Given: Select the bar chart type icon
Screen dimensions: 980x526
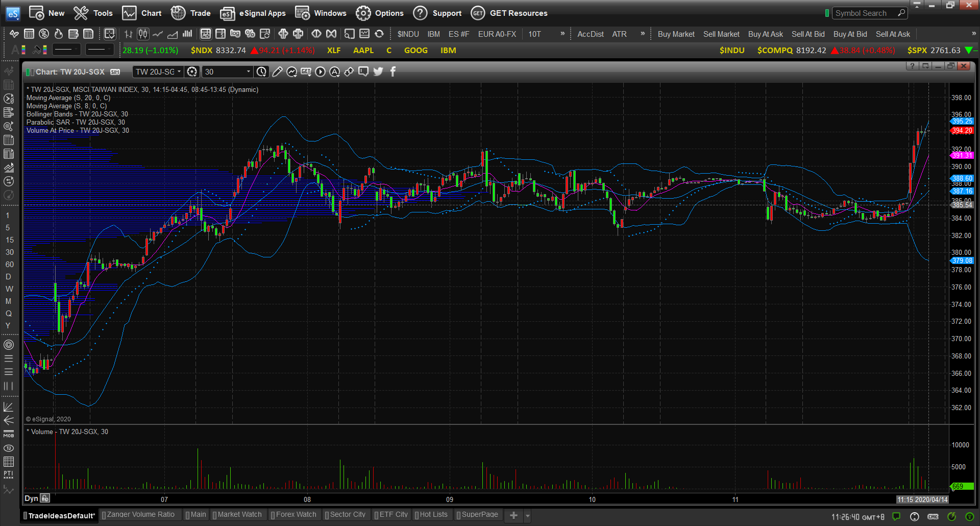Looking at the screenshot, I should (129, 34).
